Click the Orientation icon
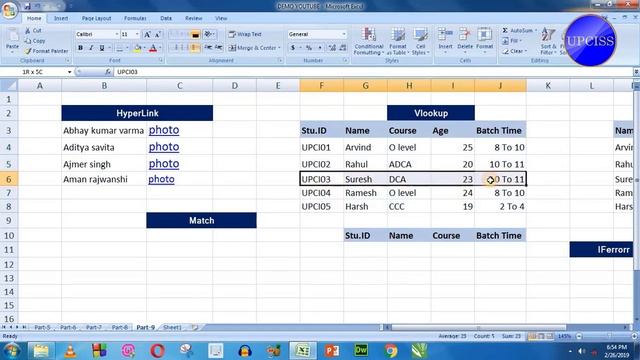The height and width of the screenshot is (360, 640). [208, 34]
